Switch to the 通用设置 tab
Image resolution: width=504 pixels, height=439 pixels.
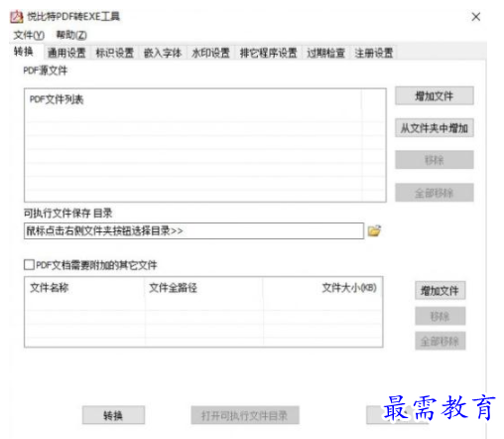(x=66, y=53)
